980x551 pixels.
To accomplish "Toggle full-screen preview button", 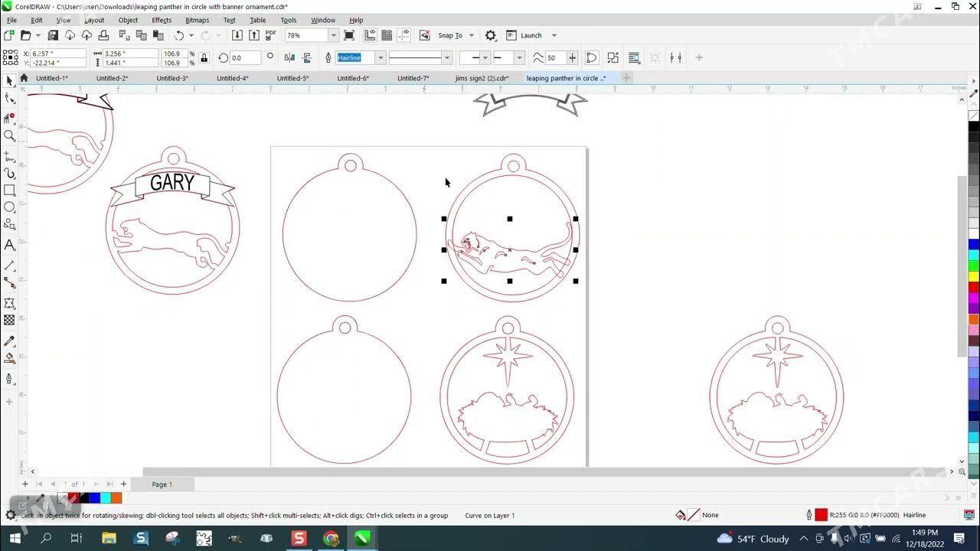I will 349,35.
